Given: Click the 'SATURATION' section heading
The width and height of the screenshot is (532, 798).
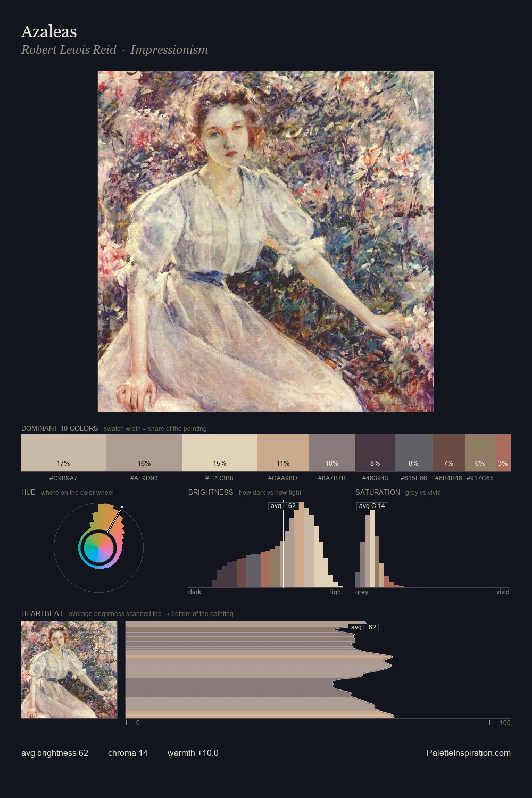Looking at the screenshot, I should [378, 492].
